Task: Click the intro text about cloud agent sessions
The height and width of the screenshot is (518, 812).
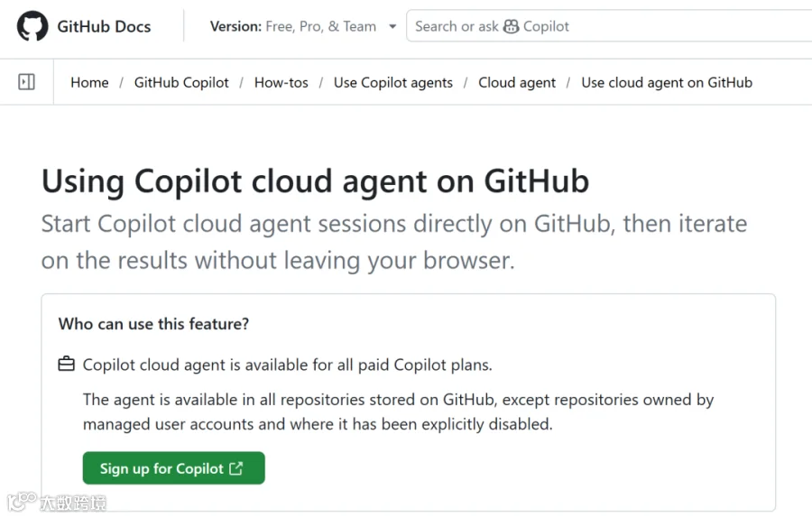Action: 394,242
